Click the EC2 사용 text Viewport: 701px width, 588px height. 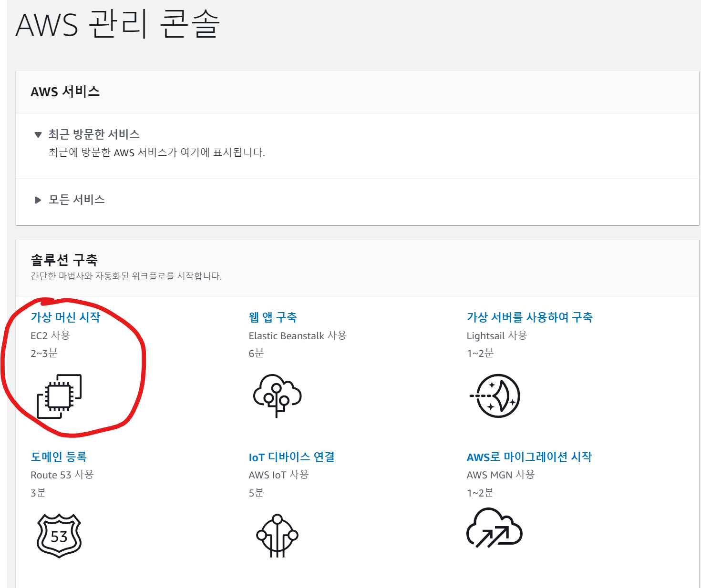pos(50,335)
